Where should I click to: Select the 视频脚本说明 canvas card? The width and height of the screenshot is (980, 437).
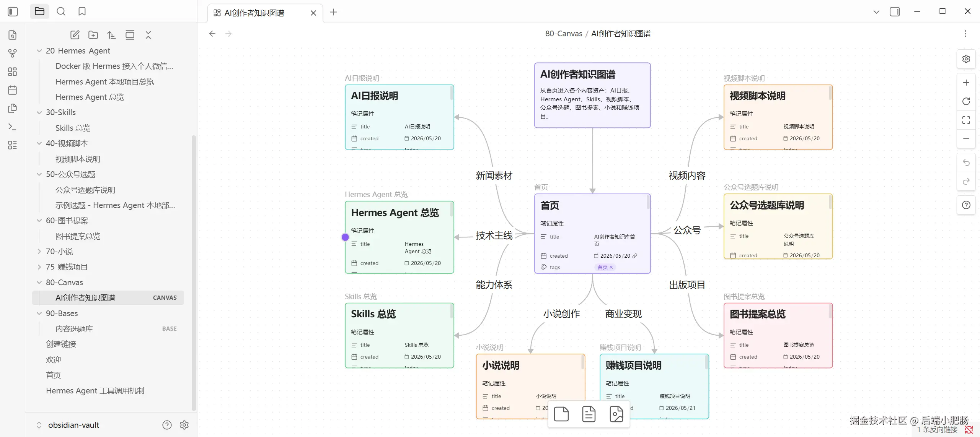point(778,117)
